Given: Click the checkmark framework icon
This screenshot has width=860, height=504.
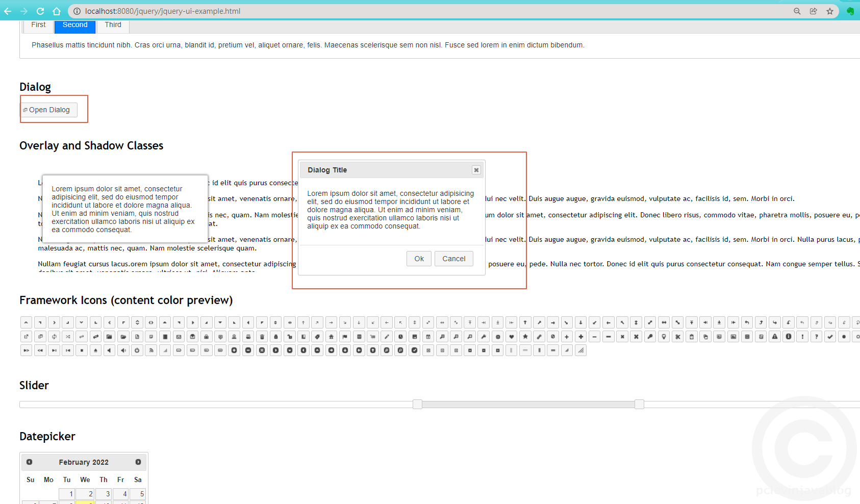Looking at the screenshot, I should click(830, 337).
